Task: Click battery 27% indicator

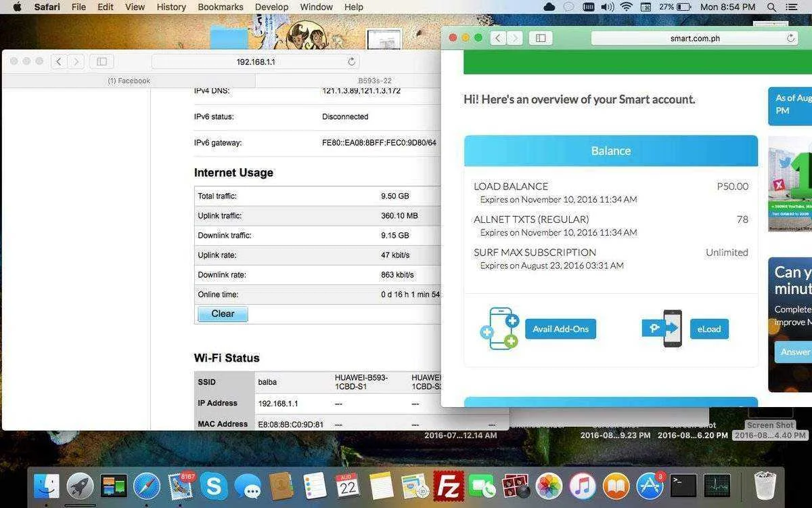Action: (674, 7)
